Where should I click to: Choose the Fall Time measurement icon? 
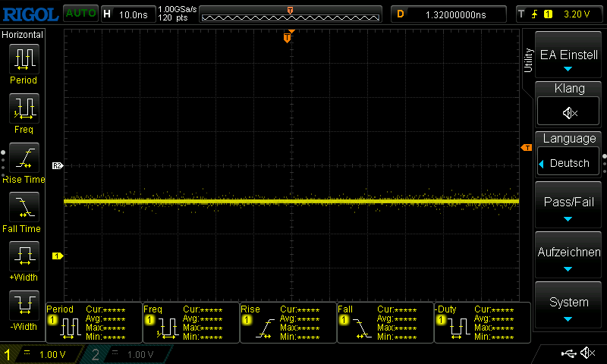(x=23, y=206)
